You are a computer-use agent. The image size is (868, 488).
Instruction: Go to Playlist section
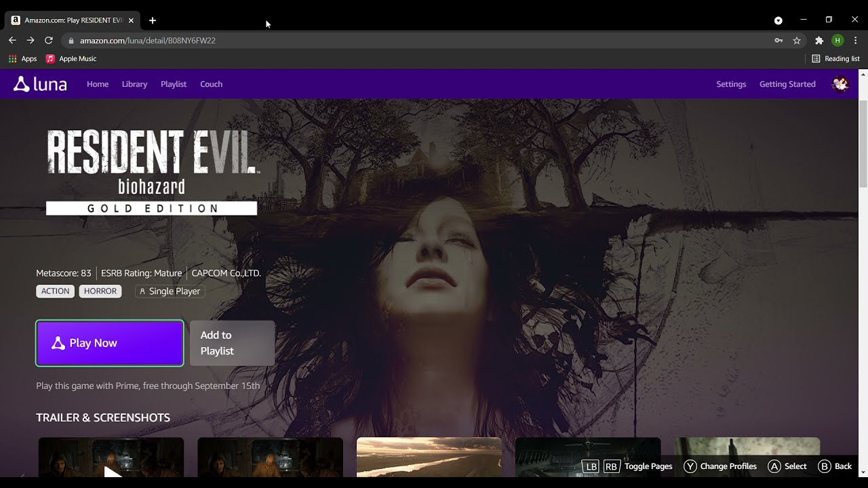[174, 84]
